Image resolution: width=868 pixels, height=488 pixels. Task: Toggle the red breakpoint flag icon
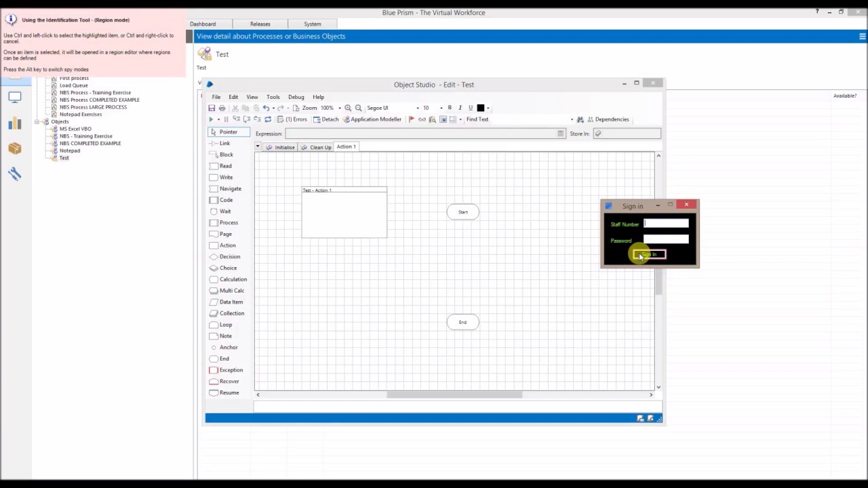(411, 119)
